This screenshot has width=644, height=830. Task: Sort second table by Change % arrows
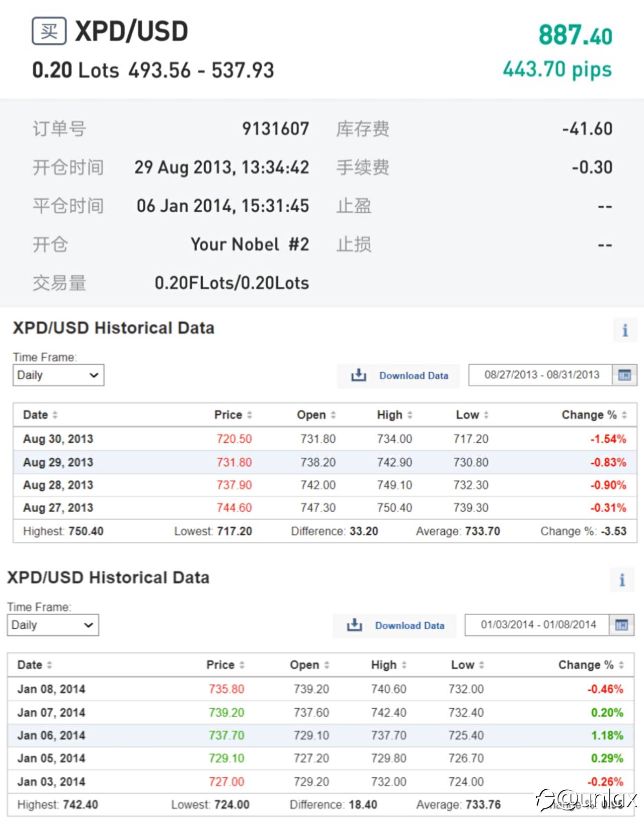621,665
